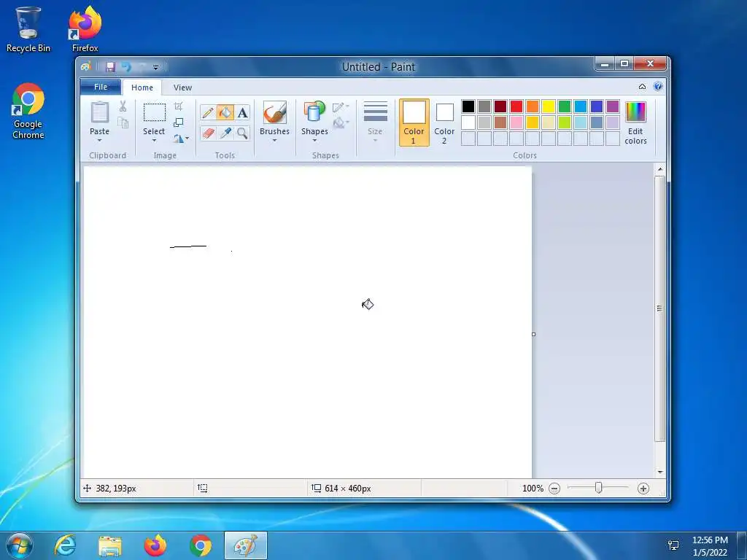
Task: Click the Select rectangle icon
Action: point(155,112)
